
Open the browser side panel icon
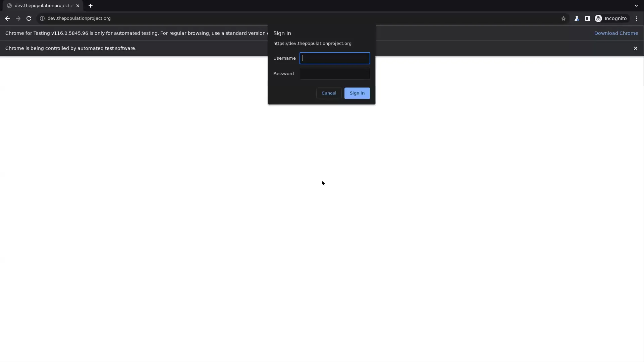(x=588, y=18)
